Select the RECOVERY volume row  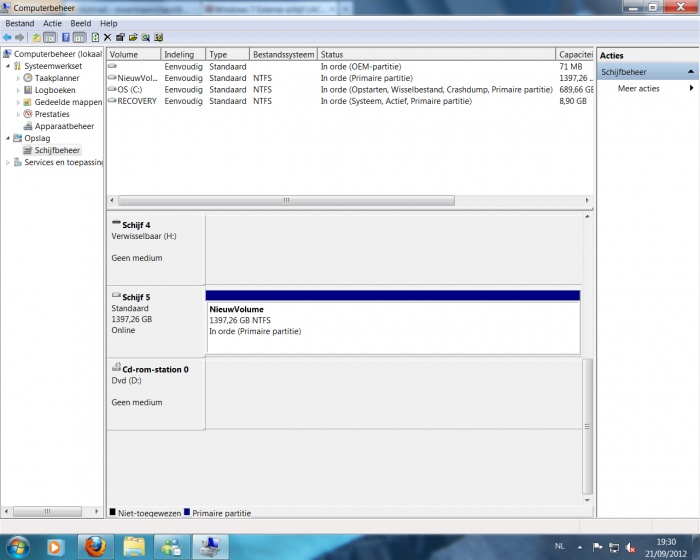pyautogui.click(x=350, y=101)
